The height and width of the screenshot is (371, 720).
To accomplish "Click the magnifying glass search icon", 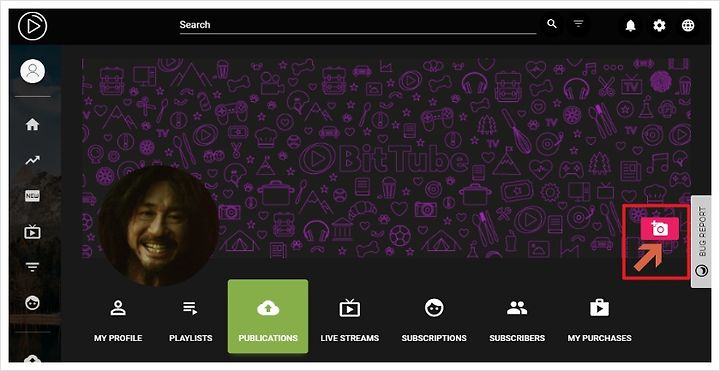I will point(552,24).
